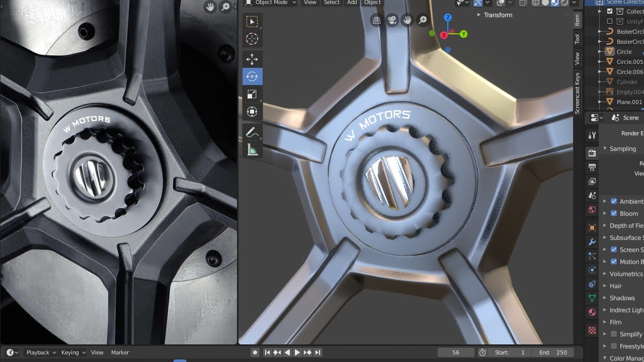Enable the UnityF collection checkbox in outliner
This screenshot has width=644, height=362.
[x=610, y=22]
